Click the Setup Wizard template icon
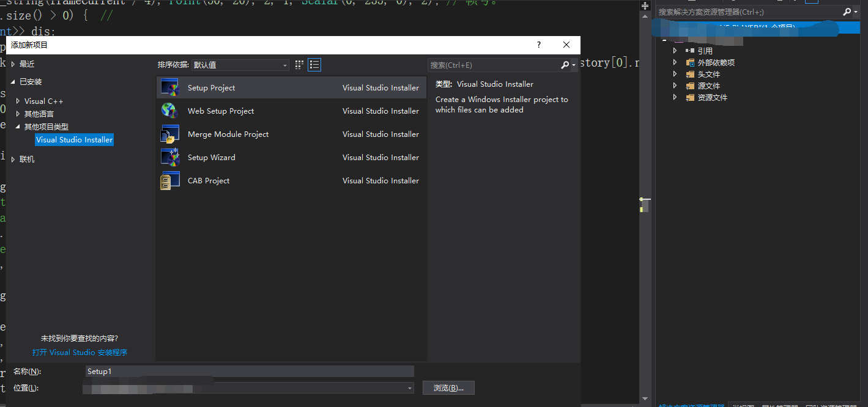 point(169,157)
